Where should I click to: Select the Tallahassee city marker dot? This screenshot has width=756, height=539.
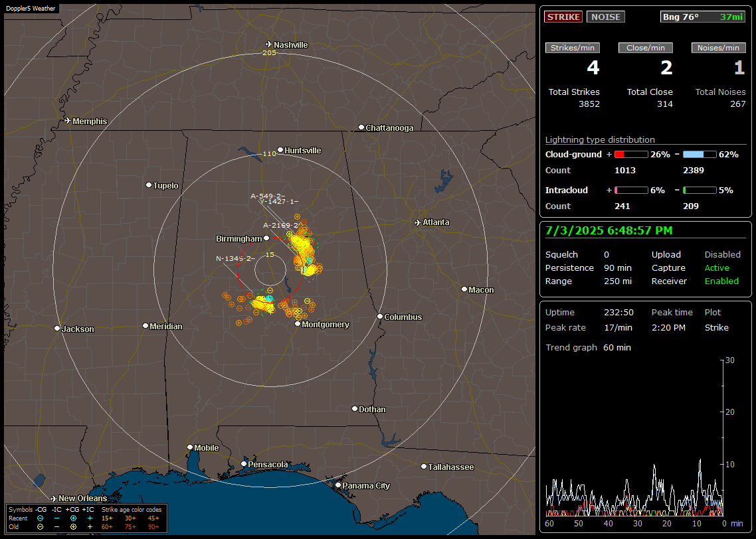(424, 466)
